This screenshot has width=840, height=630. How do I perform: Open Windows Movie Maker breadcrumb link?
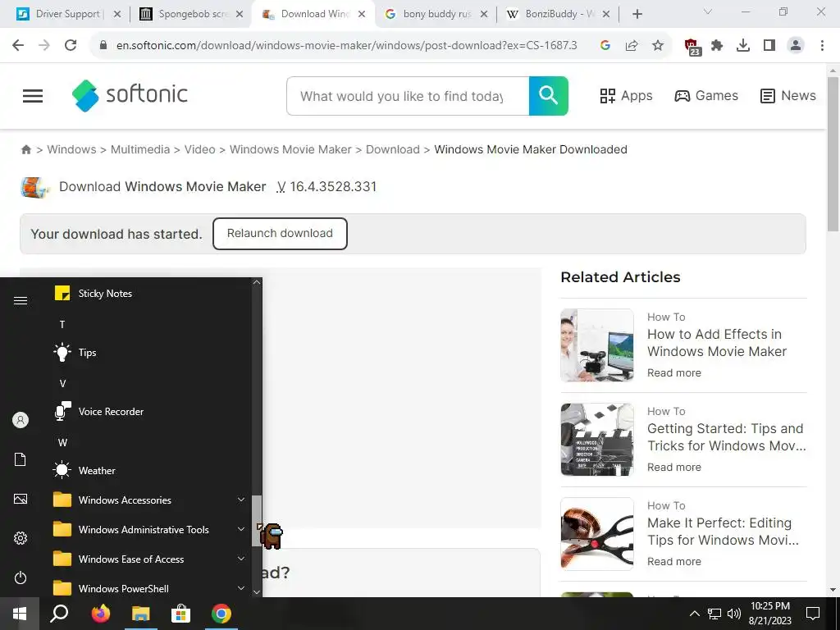pos(290,149)
